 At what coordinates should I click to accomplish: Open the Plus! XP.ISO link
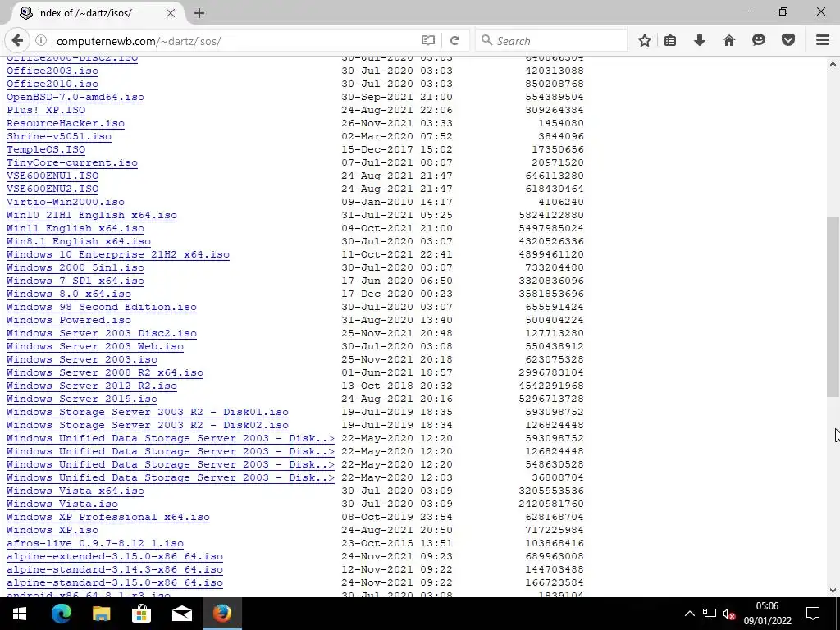[x=46, y=111]
